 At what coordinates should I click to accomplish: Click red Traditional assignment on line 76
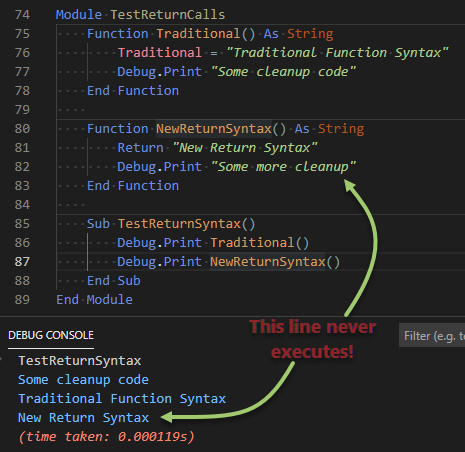click(159, 53)
